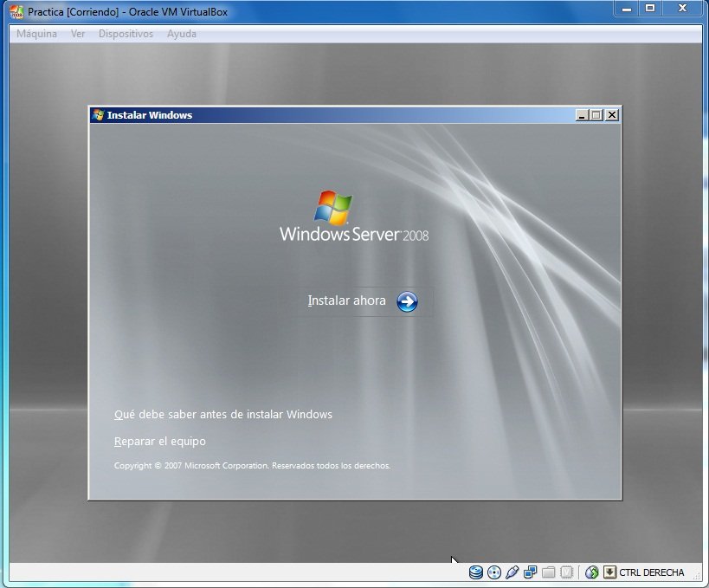This screenshot has width=709, height=588.
Task: Click the network adapters status icon
Action: coord(530,572)
